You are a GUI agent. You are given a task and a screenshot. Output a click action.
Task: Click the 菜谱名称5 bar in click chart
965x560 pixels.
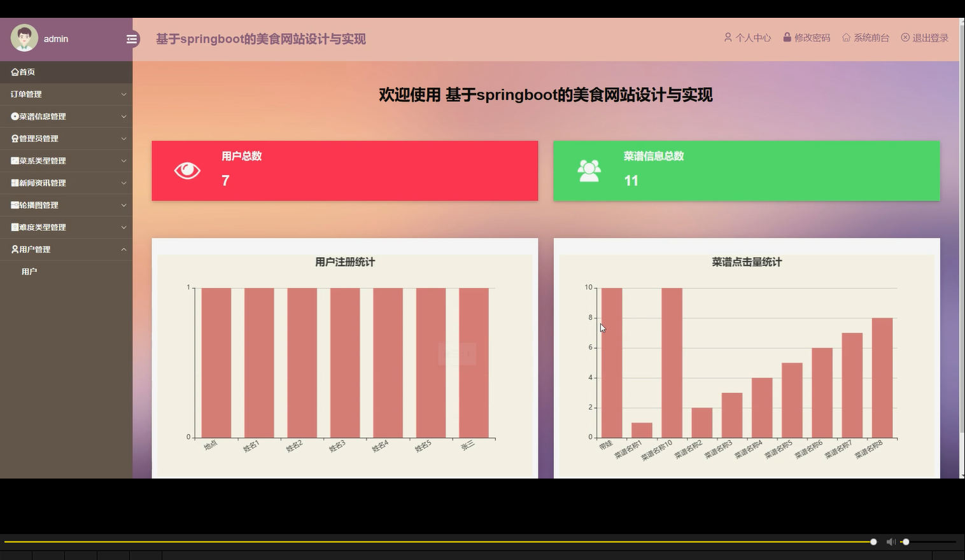[792, 400]
